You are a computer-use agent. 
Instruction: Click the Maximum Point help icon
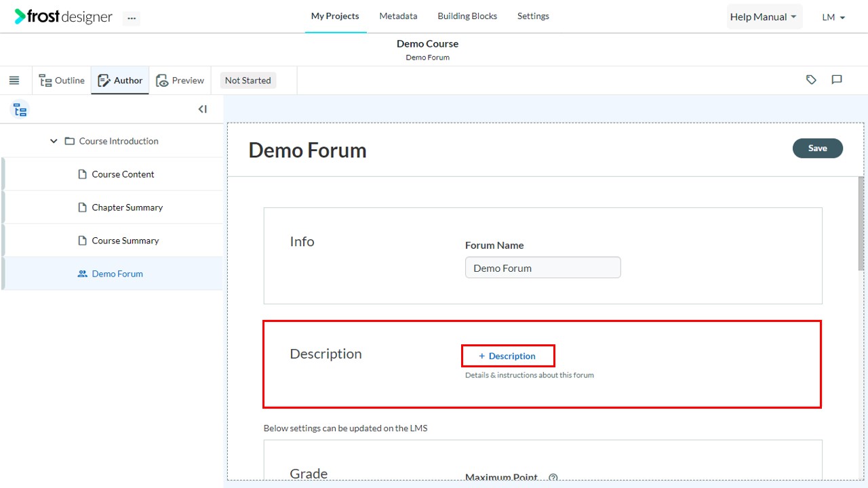(x=553, y=478)
